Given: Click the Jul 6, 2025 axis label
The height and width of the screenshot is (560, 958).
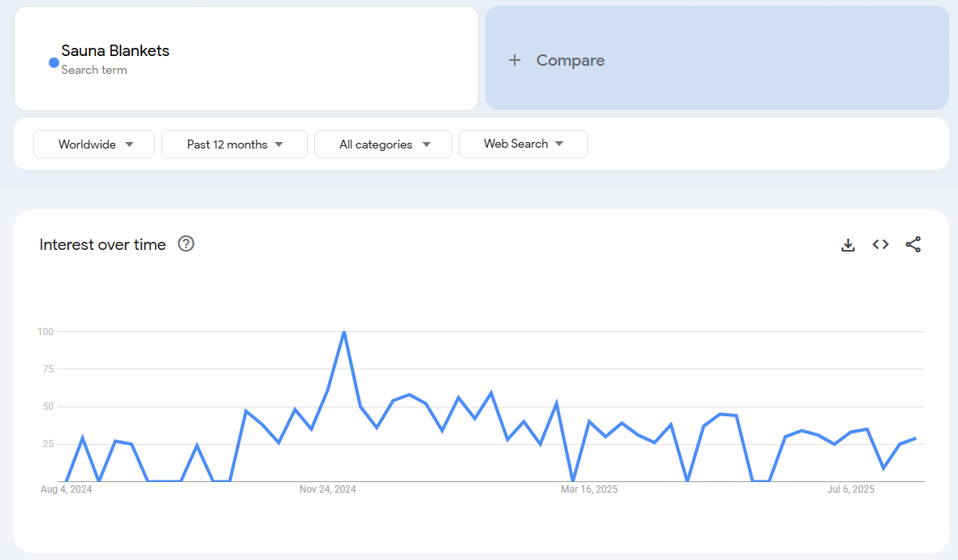Looking at the screenshot, I should pos(851,489).
